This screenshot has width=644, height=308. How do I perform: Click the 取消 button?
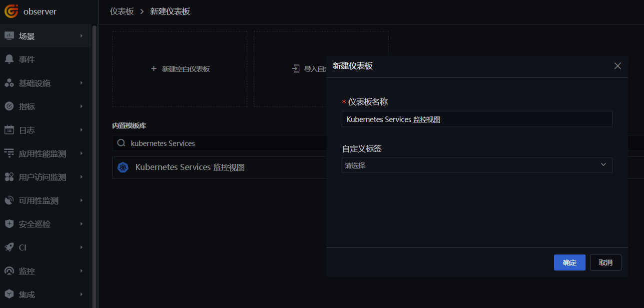click(x=606, y=262)
